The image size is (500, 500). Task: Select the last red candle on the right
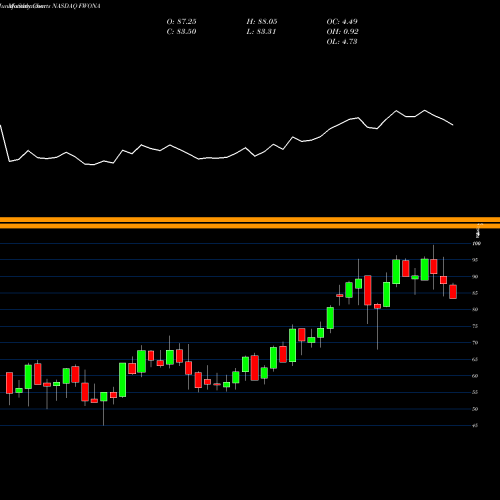pyautogui.click(x=453, y=292)
